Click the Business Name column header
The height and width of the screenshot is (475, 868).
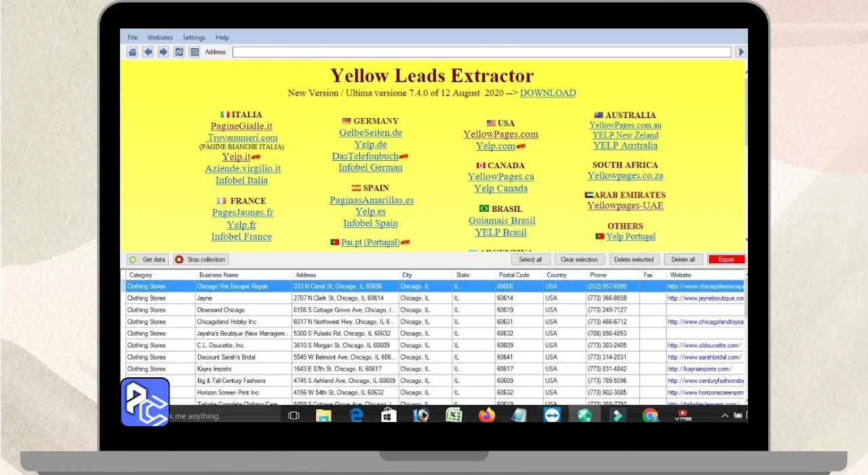point(243,275)
